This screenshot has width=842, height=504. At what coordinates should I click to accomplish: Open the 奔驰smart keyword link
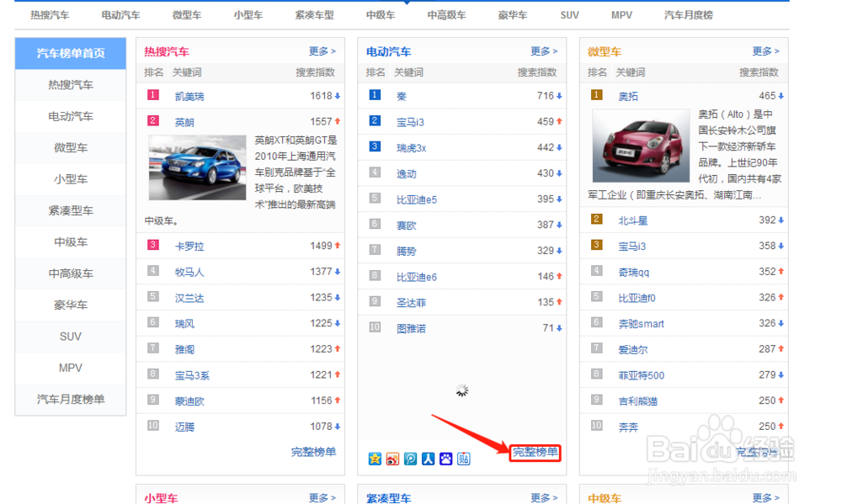coord(641,324)
